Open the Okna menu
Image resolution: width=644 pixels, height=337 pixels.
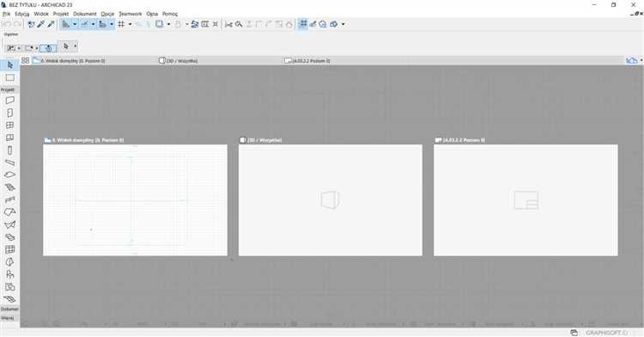(x=152, y=14)
